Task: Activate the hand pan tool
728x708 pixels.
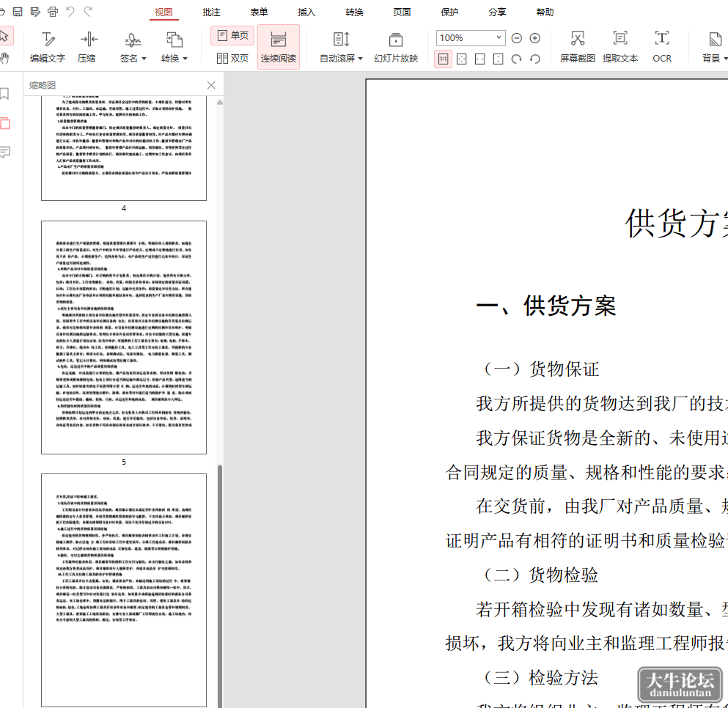Action: [x=4, y=58]
